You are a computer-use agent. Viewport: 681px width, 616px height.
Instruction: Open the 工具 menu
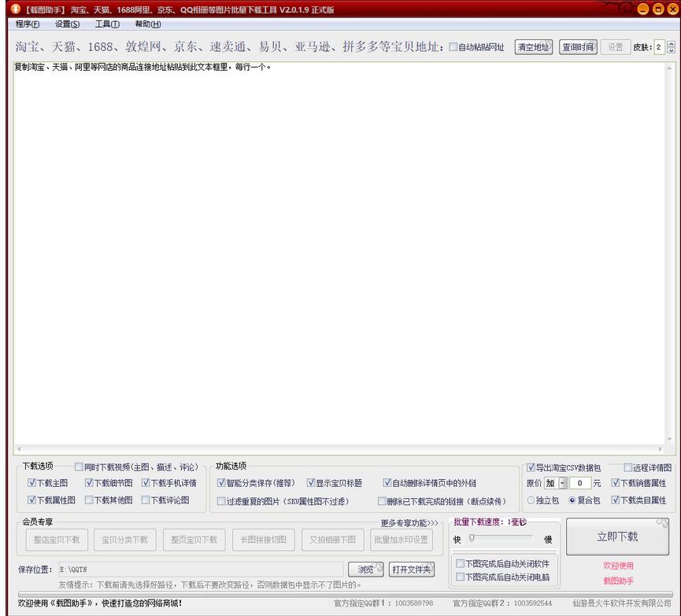click(x=106, y=24)
